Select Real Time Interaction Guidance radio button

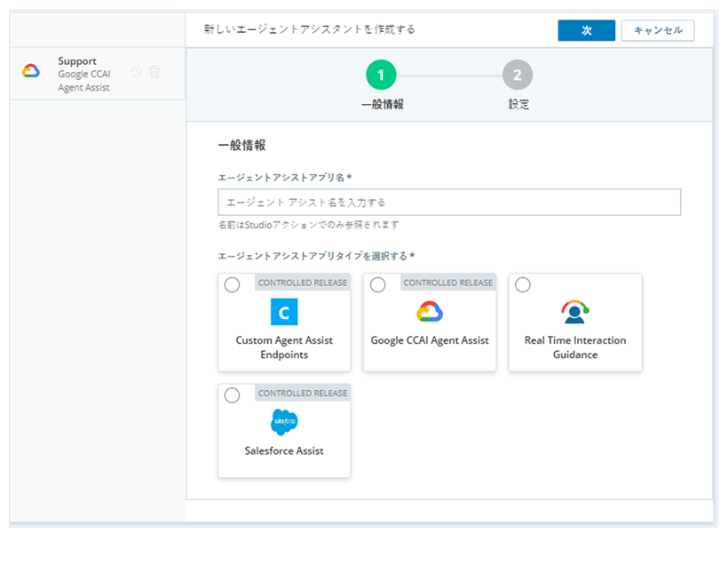click(523, 284)
